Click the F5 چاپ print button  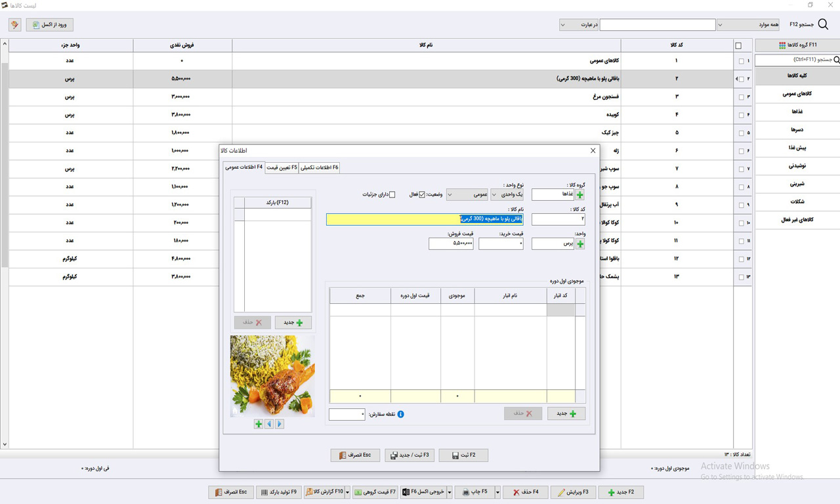475,492
